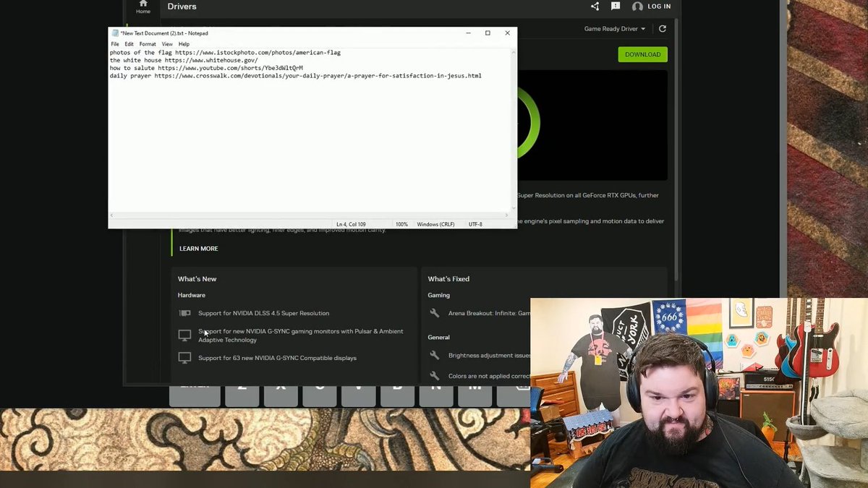Click 'Support for 63 new NVIDIA G-SYNC Compatible displays'
Image resolution: width=868 pixels, height=488 pixels.
277,358
